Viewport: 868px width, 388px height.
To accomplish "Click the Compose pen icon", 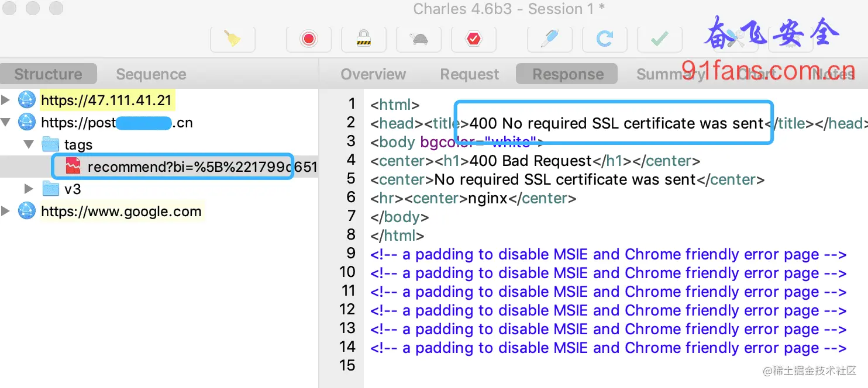I will tap(549, 39).
